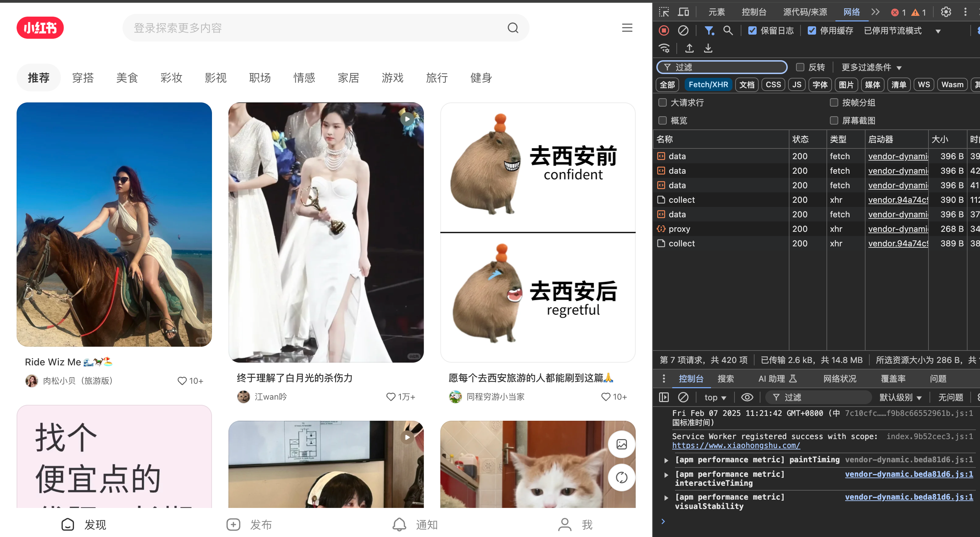The image size is (980, 537).
Task: Click the Xiaohongshu red logo
Action: (x=40, y=28)
